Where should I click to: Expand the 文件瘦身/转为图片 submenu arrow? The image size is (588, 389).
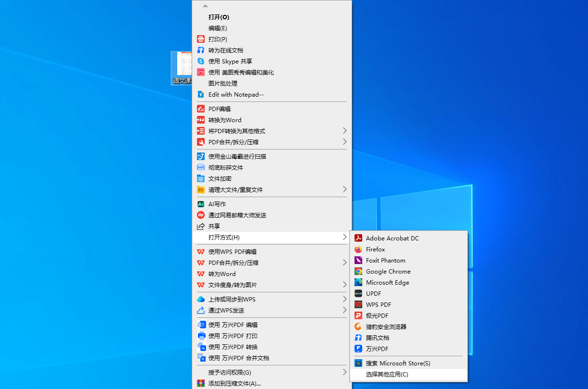point(344,285)
